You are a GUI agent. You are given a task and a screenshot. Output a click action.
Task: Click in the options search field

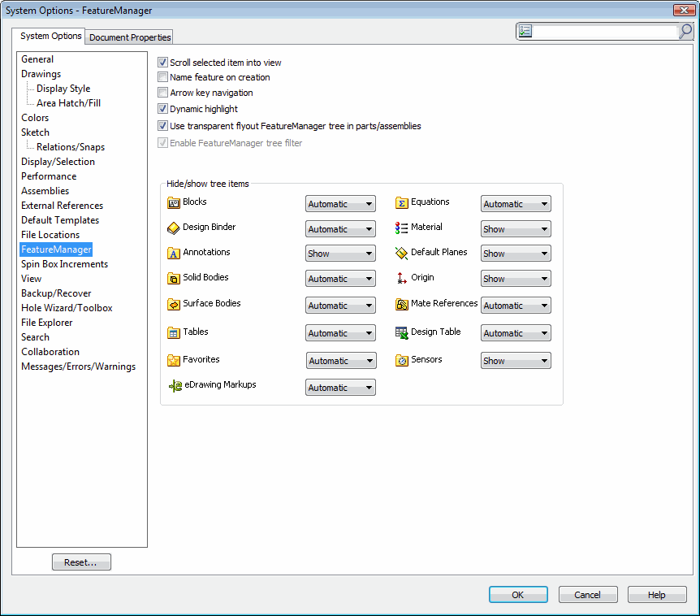pos(605,31)
